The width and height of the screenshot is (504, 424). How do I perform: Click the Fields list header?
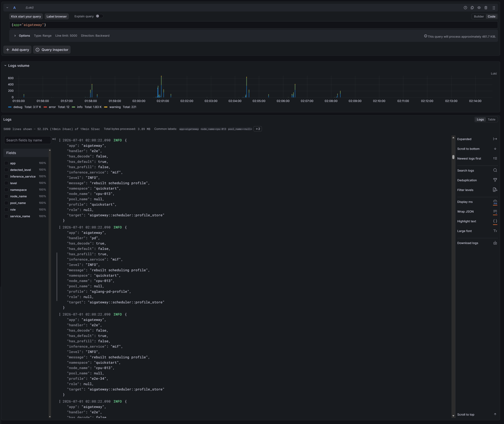tap(26, 153)
